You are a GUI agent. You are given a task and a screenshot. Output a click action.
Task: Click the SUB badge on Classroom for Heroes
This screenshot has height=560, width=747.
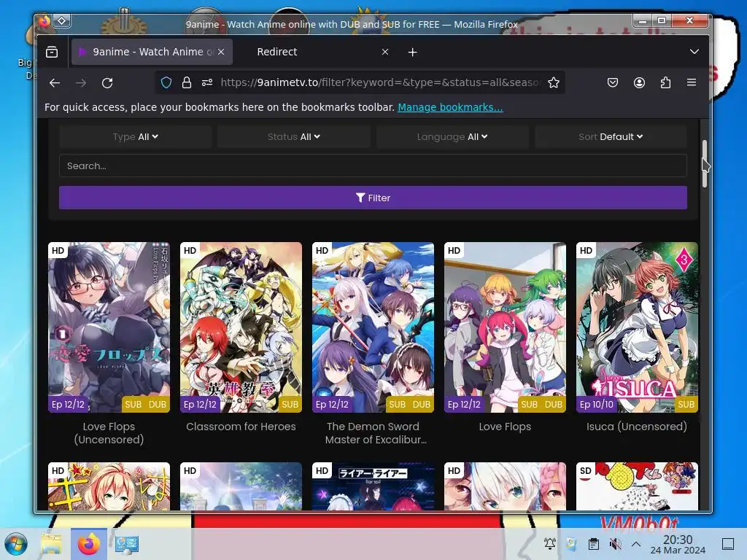(290, 404)
